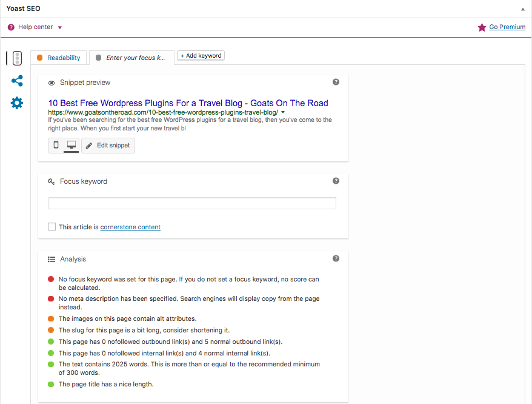Click the '4 normal internal link(s)' message
Viewport: 532px width, 404px height.
165,353
